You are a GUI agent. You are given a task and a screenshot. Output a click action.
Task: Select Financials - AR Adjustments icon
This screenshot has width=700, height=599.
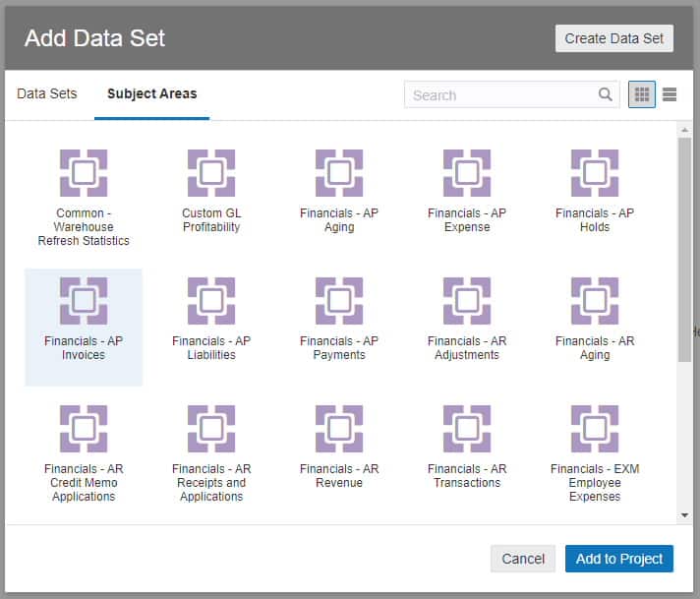tap(467, 301)
